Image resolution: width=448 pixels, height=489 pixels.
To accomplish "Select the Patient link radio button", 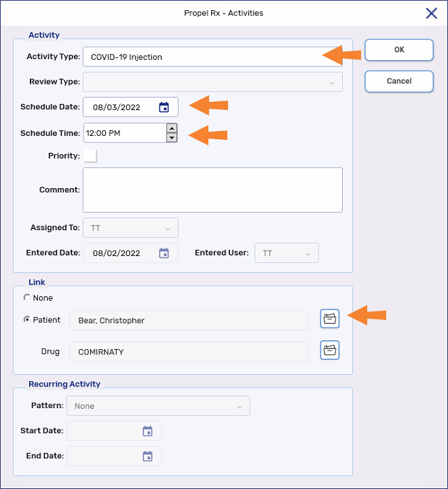I will click(x=27, y=320).
